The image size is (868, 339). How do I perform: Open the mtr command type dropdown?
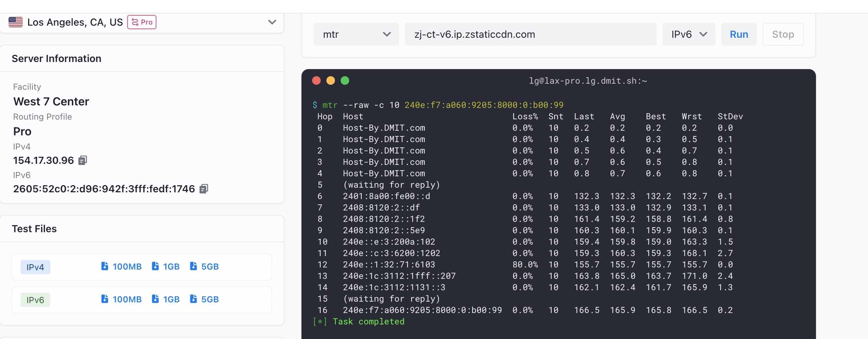356,34
